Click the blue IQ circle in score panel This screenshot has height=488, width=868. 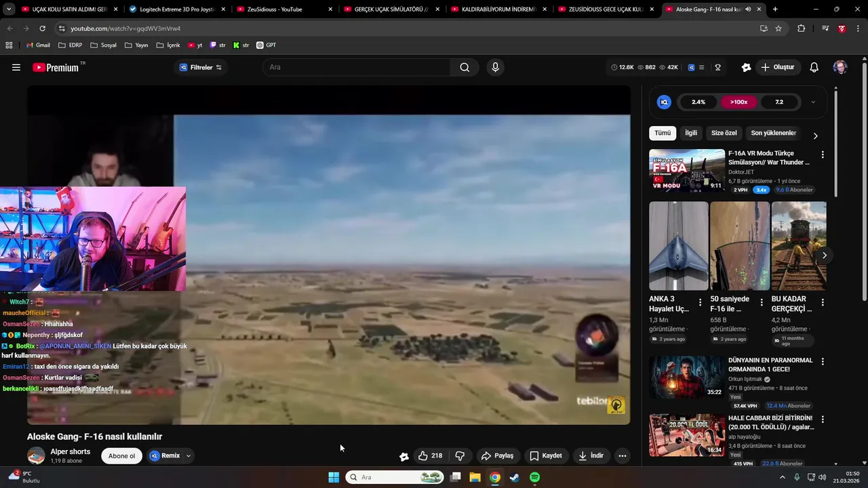[x=664, y=102]
